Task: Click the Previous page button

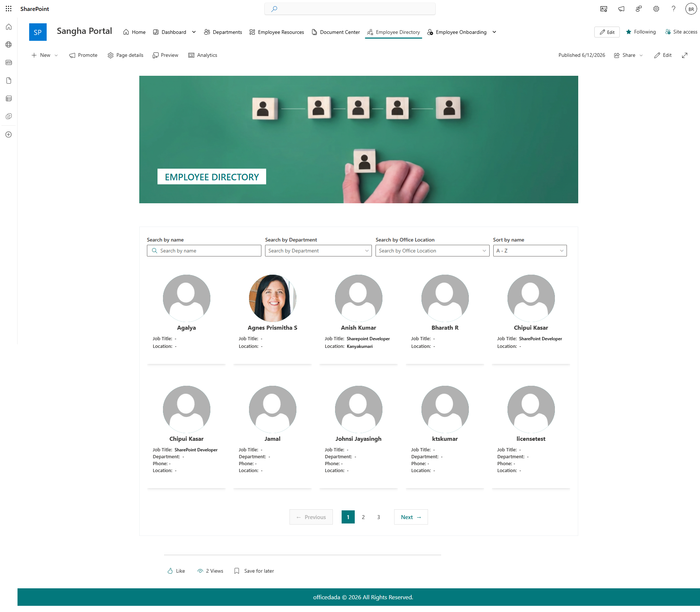Action: (311, 517)
